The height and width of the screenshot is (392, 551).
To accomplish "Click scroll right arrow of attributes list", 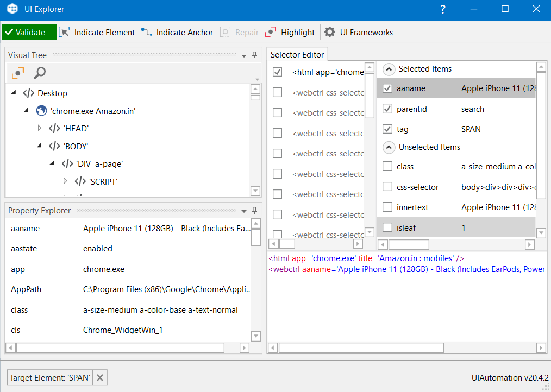I will (x=530, y=244).
